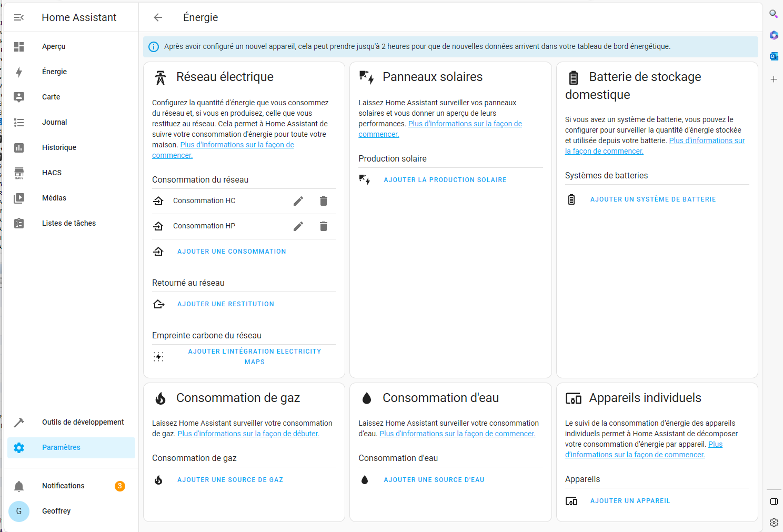Edit Consommation HP with pencil icon
This screenshot has width=783, height=532.
coord(298,226)
